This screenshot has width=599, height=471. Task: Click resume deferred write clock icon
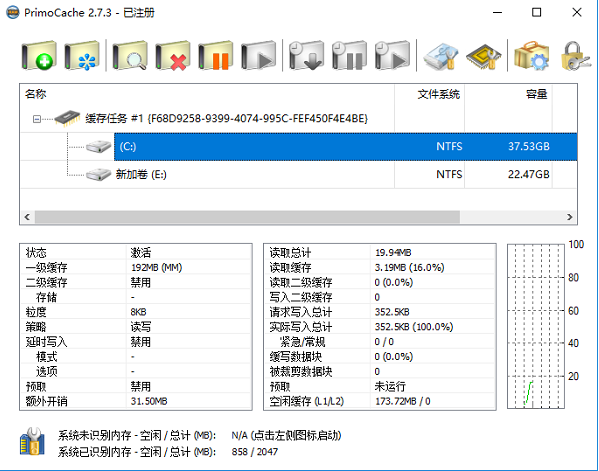[392, 56]
